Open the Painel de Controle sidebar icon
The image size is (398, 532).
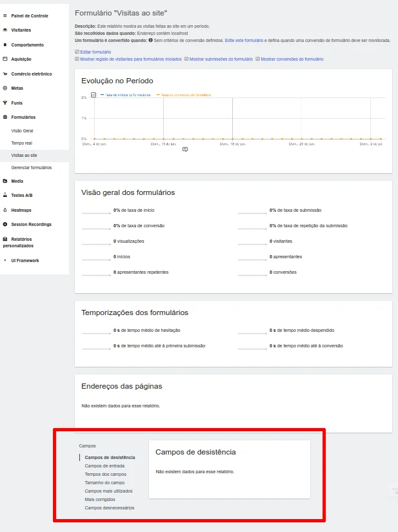(5, 15)
